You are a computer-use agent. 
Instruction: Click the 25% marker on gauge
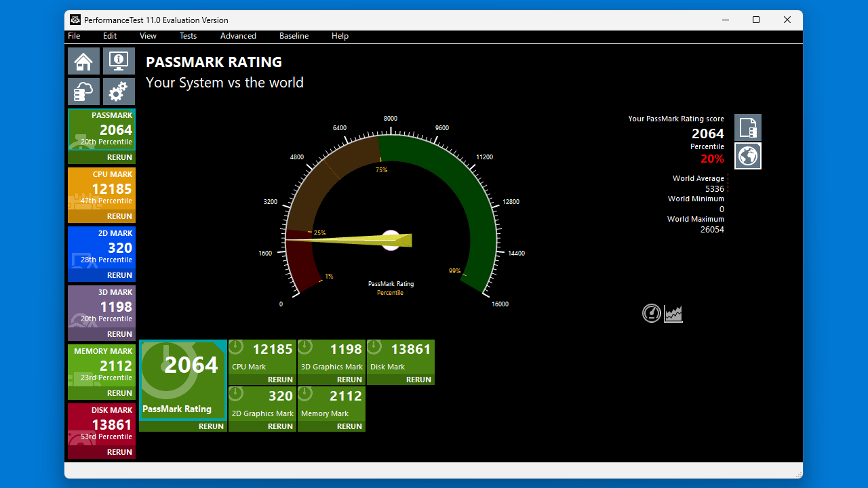319,233
